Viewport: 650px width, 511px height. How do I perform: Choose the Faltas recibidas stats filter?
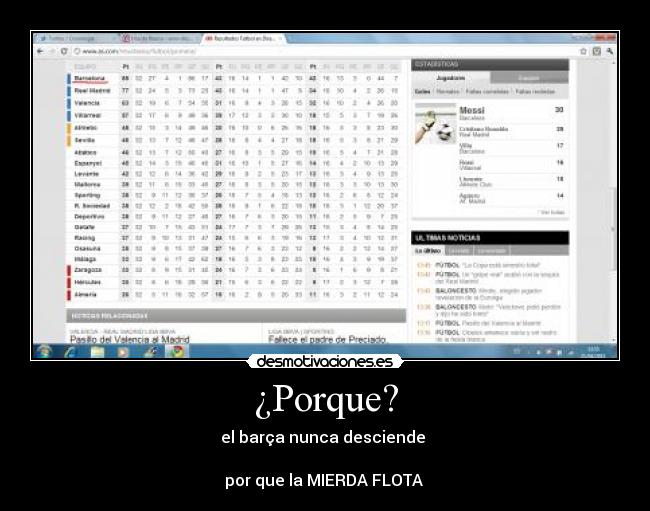click(x=535, y=92)
